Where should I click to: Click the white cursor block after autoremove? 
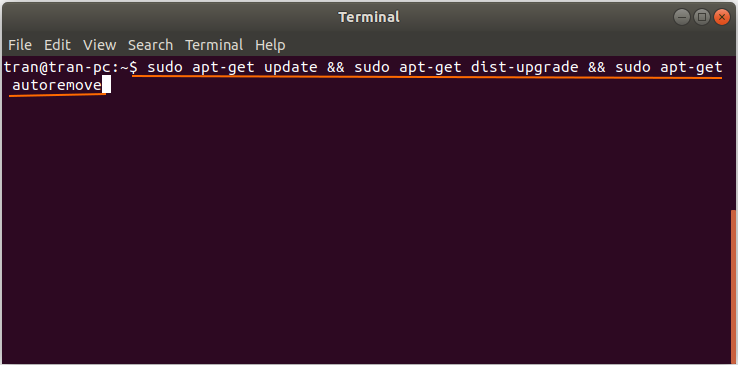(x=106, y=85)
